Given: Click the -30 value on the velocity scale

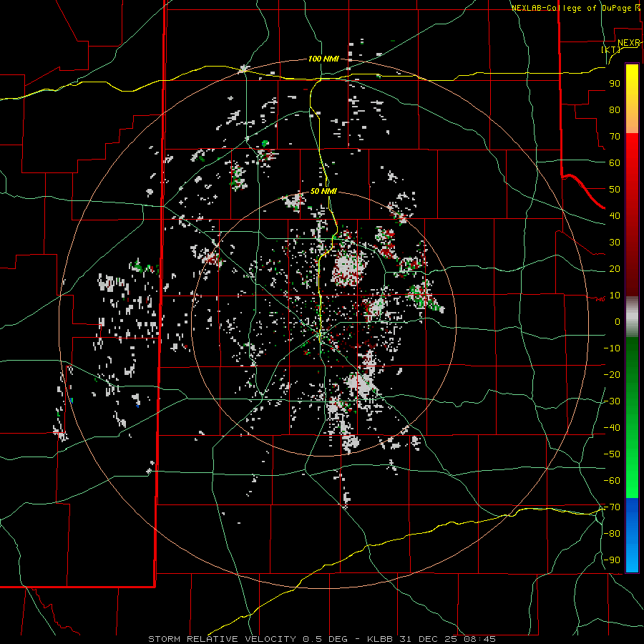Looking at the screenshot, I should point(612,401).
